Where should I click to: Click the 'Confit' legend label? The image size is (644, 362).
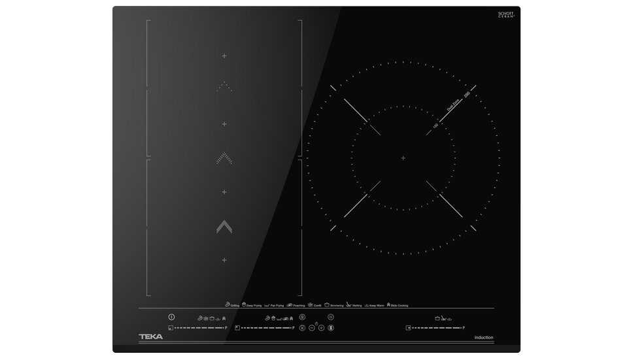318,306
